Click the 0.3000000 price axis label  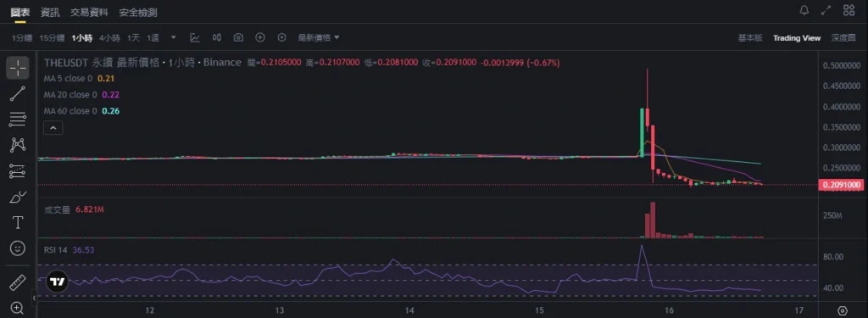point(842,148)
